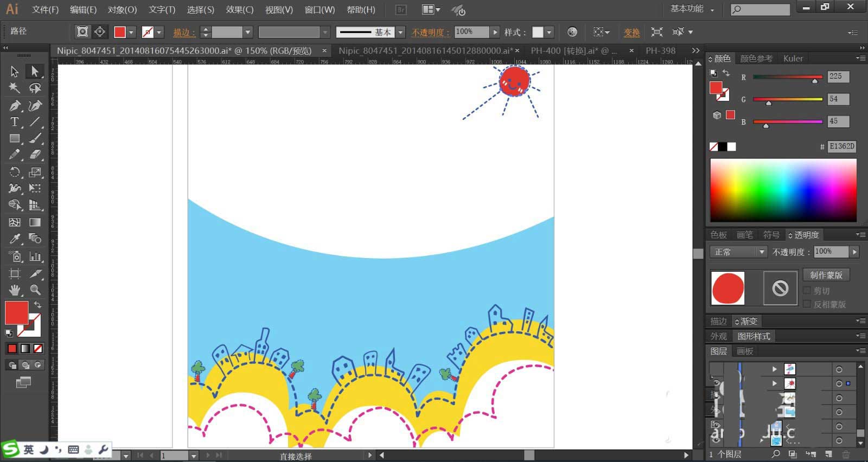868x462 pixels.
Task: Open fill color dropdown in control bar
Action: 131,33
